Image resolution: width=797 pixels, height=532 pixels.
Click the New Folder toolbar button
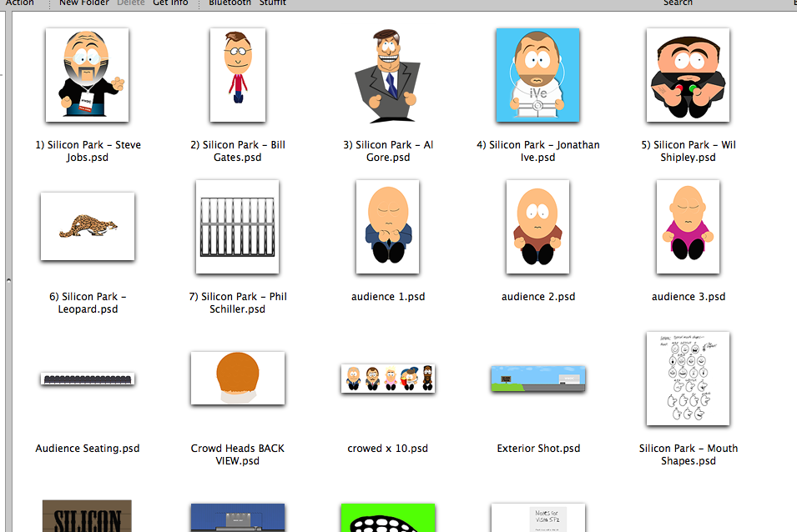(83, 3)
